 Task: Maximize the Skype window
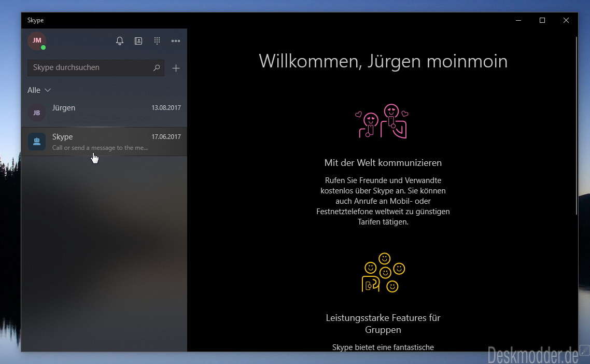point(542,20)
